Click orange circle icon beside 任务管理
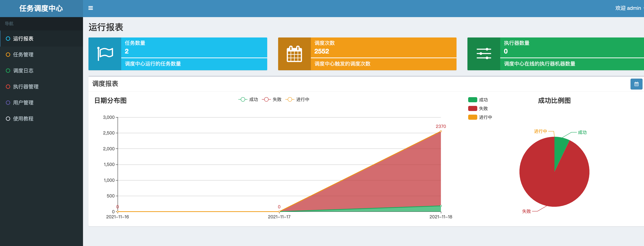 [8, 55]
